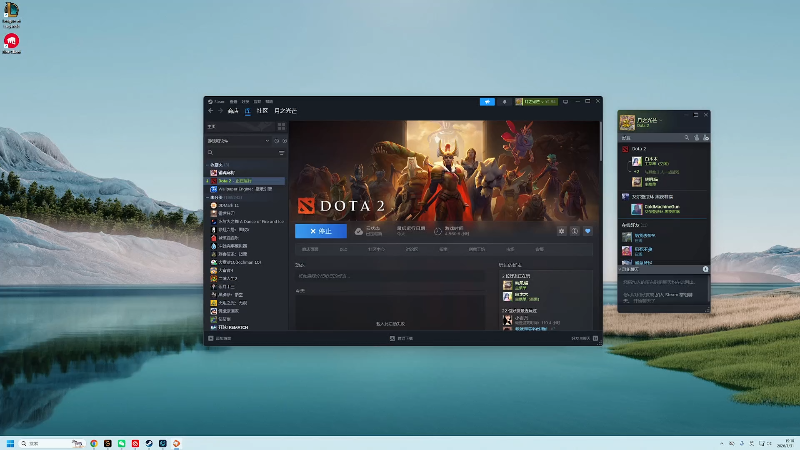Click add friend icon in friends window
800x450 pixels.
click(x=696, y=138)
